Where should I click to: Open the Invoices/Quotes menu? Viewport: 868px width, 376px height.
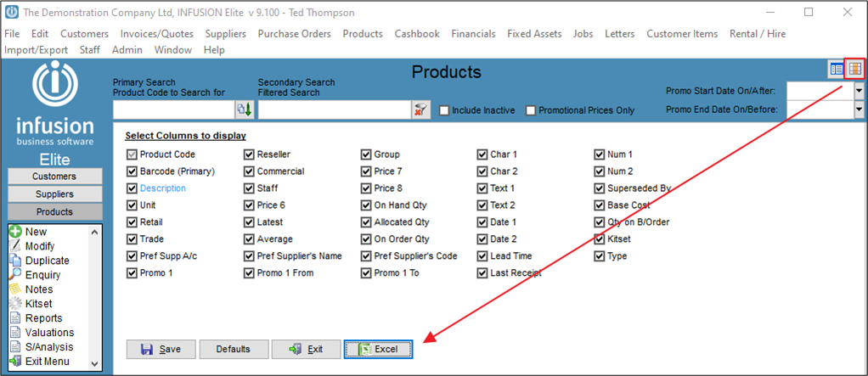[157, 34]
